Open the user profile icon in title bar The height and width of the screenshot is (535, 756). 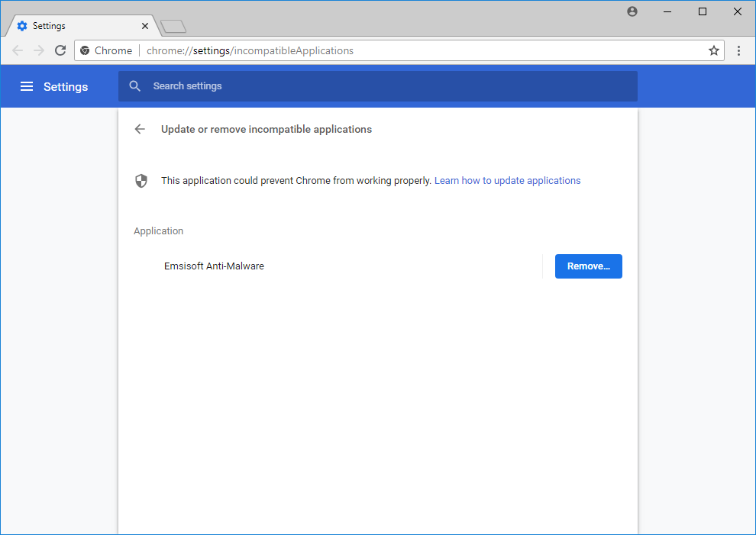coord(632,11)
